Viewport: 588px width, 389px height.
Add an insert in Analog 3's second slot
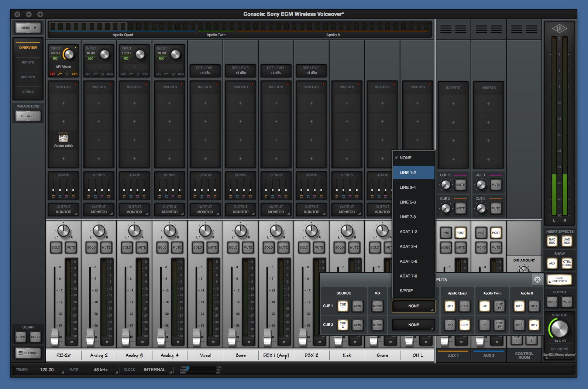point(134,122)
